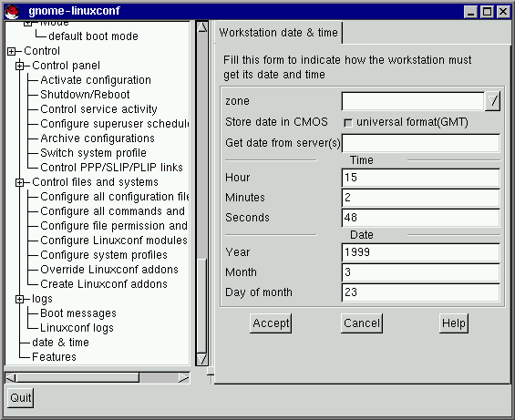Enable universal format(GMT) checkbox
This screenshot has width=515, height=420.
[x=348, y=123]
